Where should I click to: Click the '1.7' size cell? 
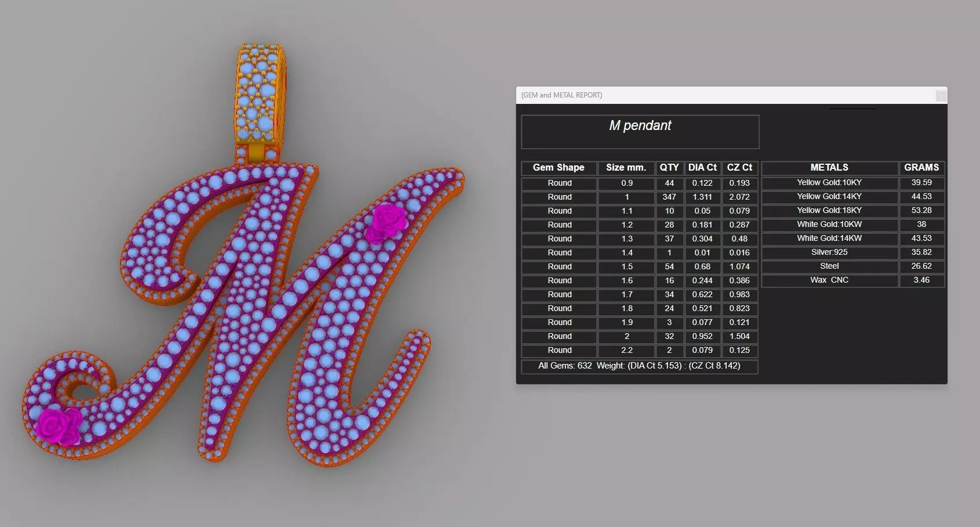(x=626, y=295)
